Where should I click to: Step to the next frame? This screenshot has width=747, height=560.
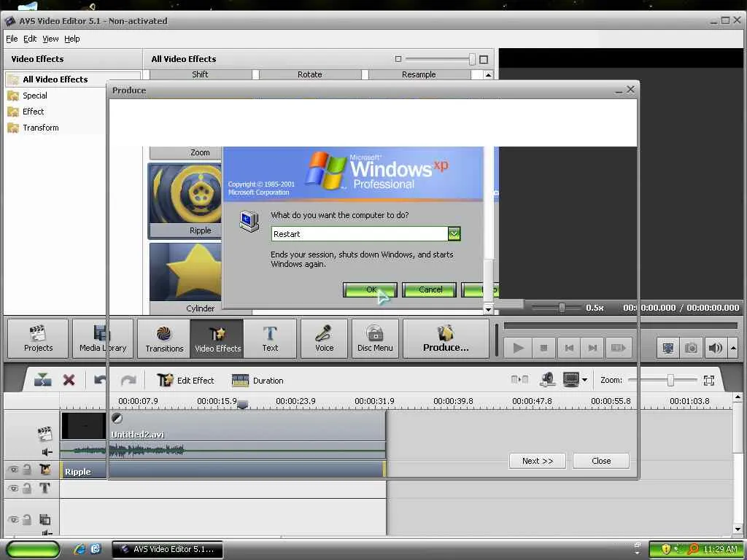point(592,348)
